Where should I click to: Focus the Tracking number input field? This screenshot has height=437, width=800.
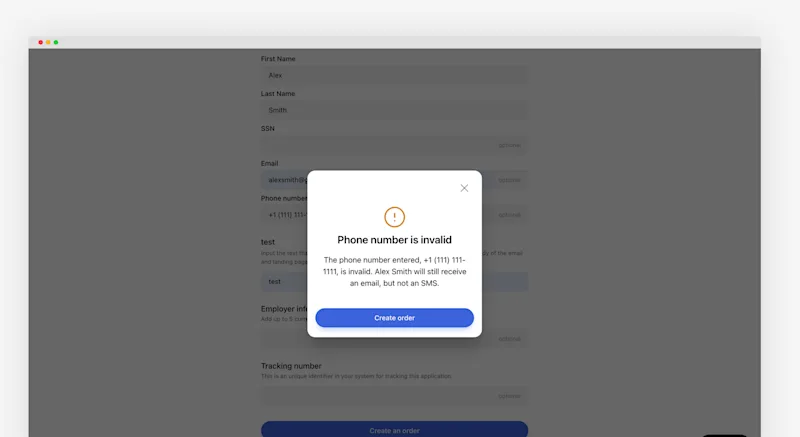click(394, 396)
